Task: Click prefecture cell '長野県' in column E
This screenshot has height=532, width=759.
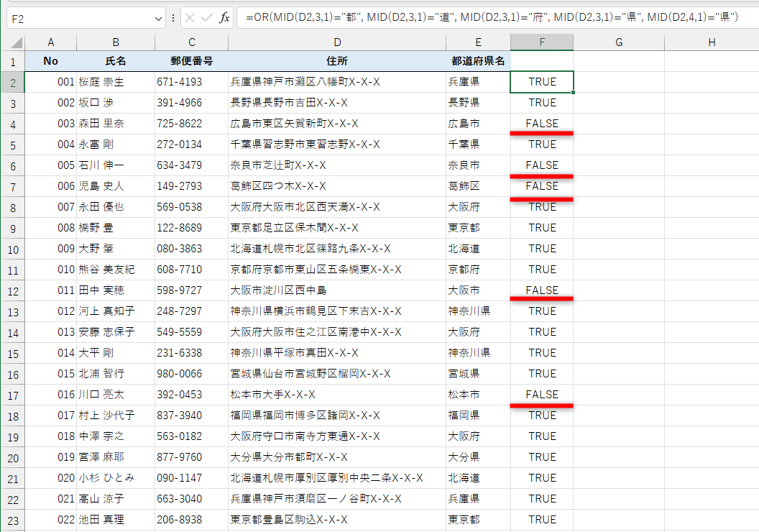Action: coord(478,103)
